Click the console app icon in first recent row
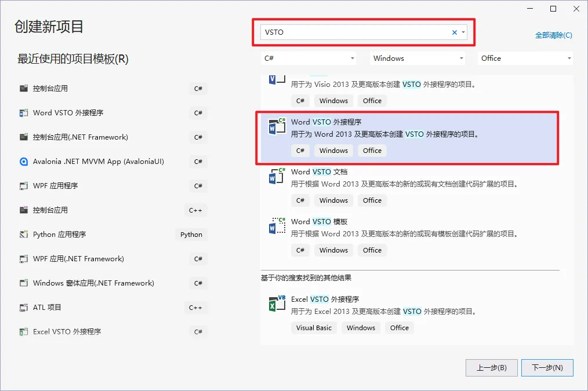The height and width of the screenshot is (391, 588). coord(24,89)
